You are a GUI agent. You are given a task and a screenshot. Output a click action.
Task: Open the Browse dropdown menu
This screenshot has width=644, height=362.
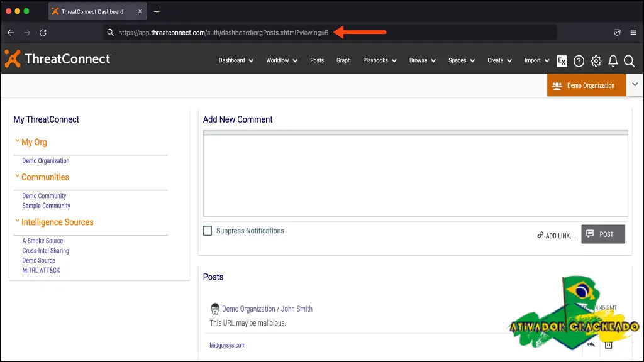pyautogui.click(x=422, y=60)
